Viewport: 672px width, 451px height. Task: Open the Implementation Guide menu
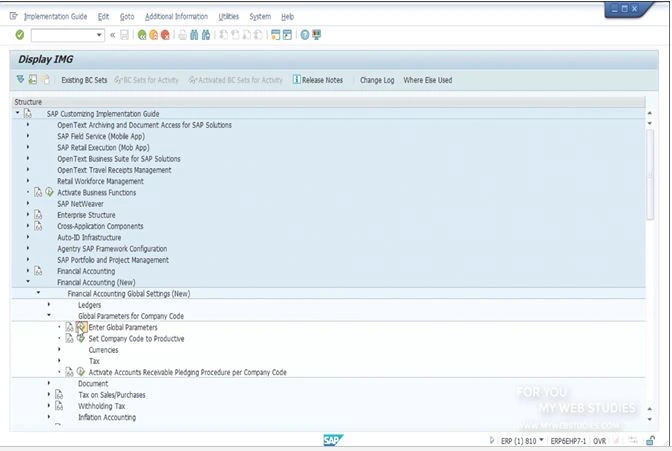click(55, 17)
